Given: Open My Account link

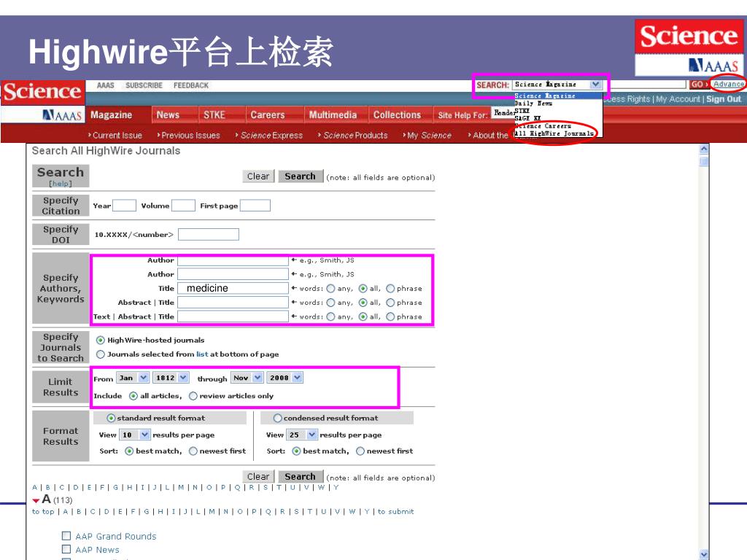Looking at the screenshot, I should coord(678,99).
